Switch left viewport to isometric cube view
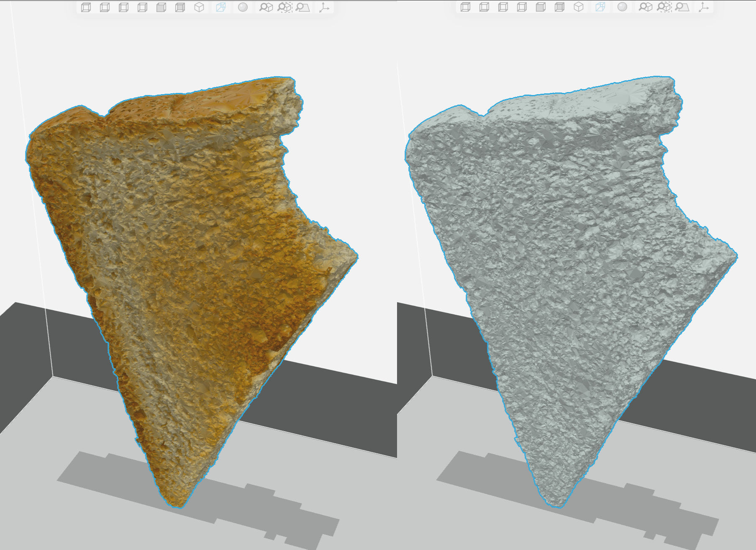The image size is (756, 550). coord(199,7)
